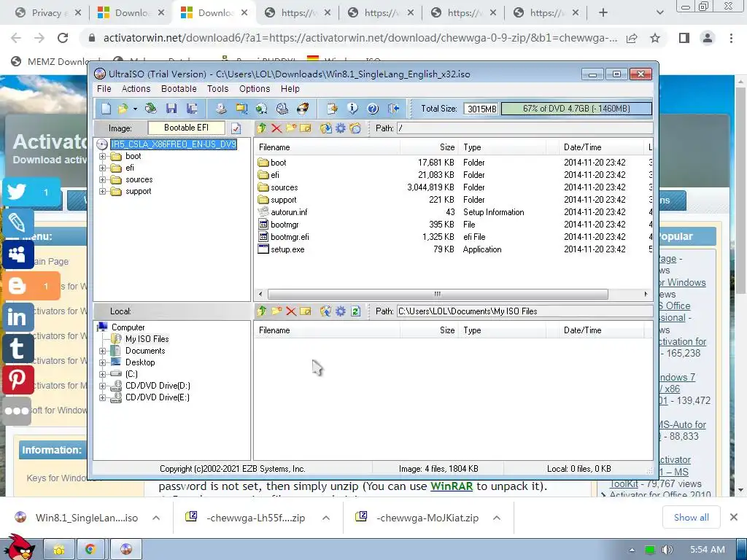The height and width of the screenshot is (560, 747).
Task: Click the Bootable EFI image type field
Action: (186, 128)
